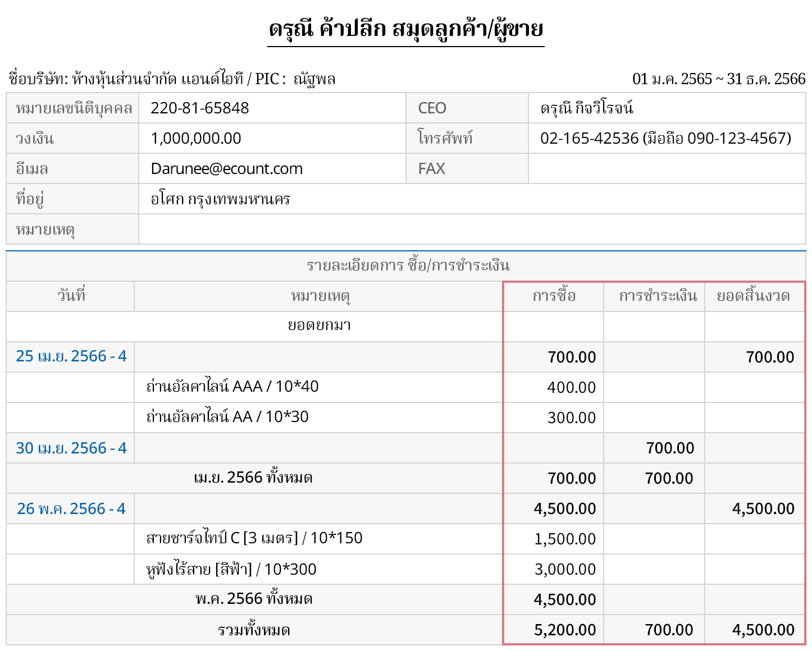Click the หูฟังไร้สาย [สีฟ้า] item row

pos(231,570)
